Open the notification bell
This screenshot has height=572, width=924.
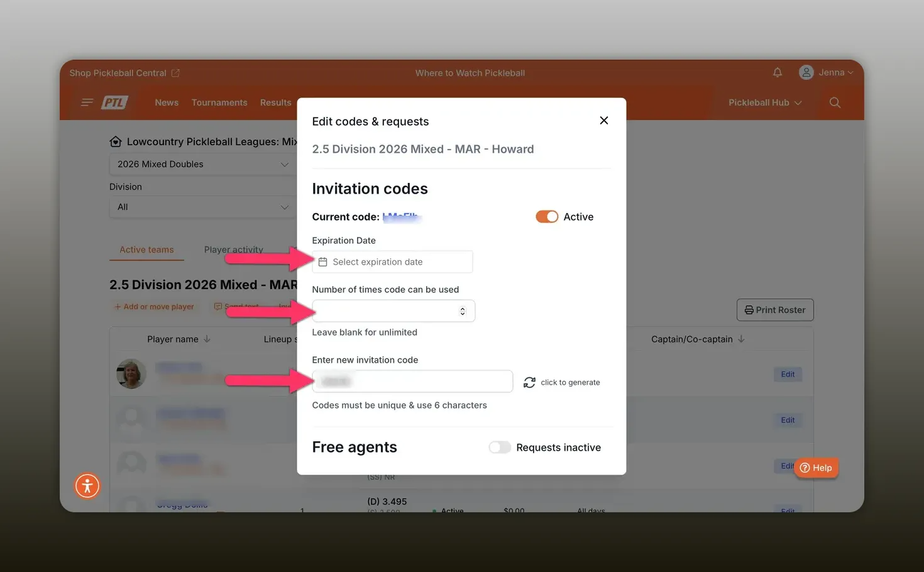tap(778, 72)
